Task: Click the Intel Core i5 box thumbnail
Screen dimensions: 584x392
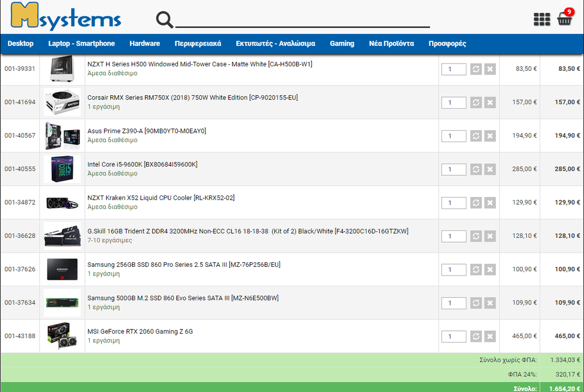Action: 62,169
